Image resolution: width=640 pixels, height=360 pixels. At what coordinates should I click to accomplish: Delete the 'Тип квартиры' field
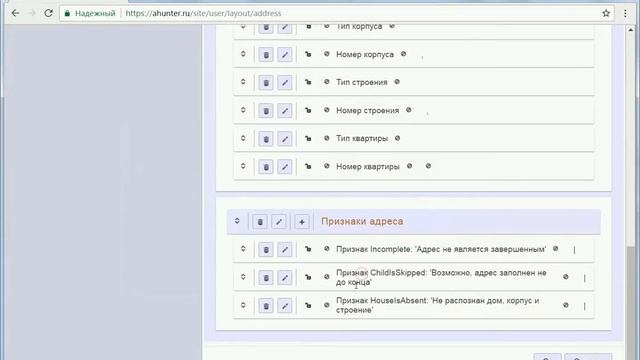point(266,139)
